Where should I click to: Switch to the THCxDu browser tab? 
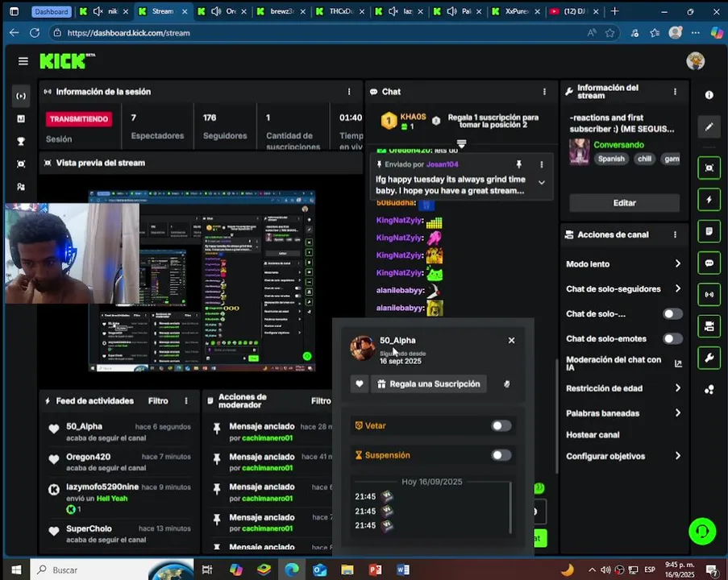click(x=340, y=11)
